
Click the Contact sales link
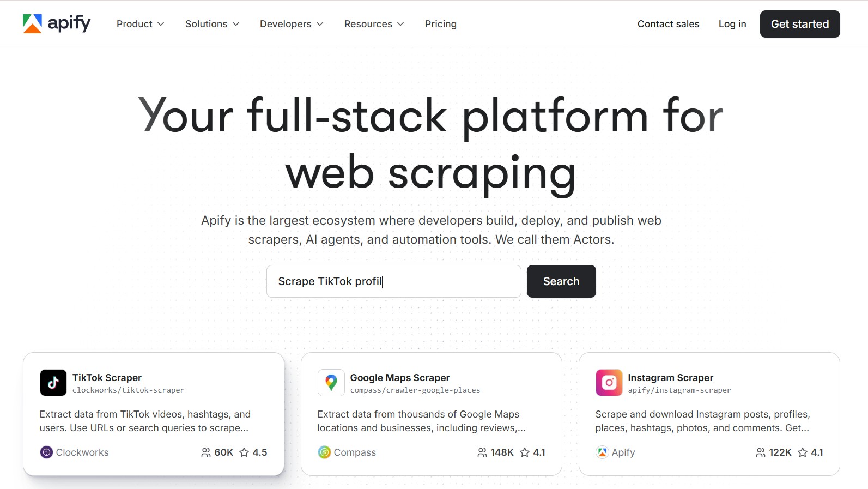coord(667,24)
